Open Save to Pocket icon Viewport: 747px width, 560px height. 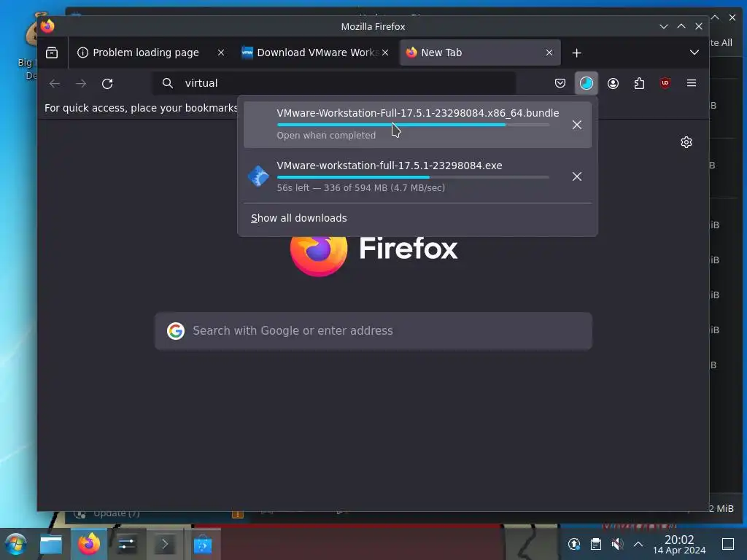click(x=560, y=83)
